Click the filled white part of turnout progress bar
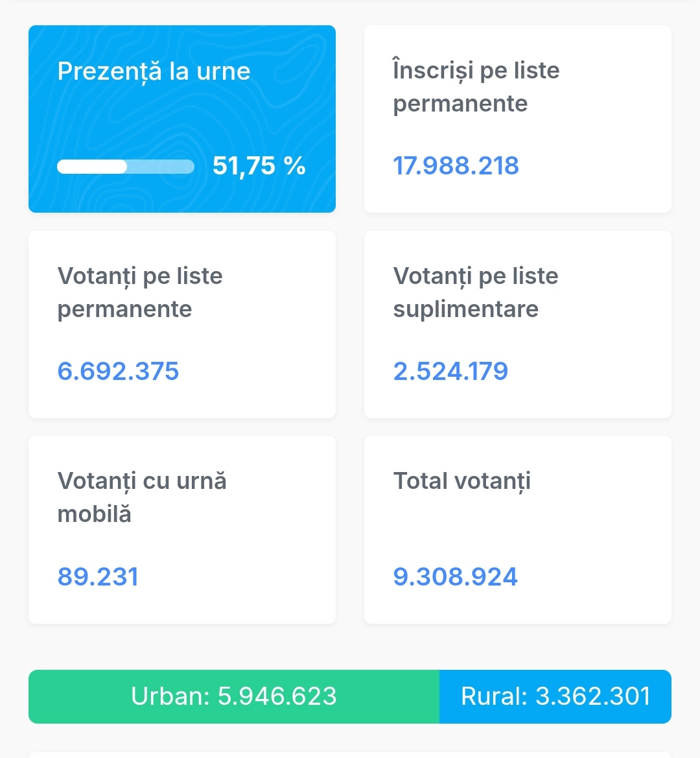 pyautogui.click(x=91, y=167)
